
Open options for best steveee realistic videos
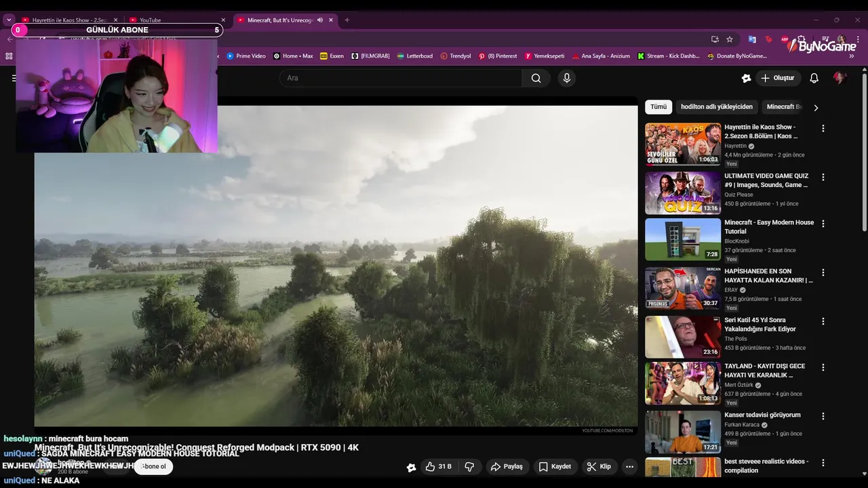click(x=823, y=463)
